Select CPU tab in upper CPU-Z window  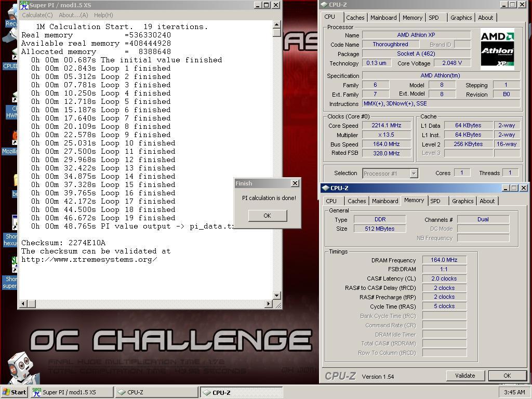pyautogui.click(x=330, y=17)
